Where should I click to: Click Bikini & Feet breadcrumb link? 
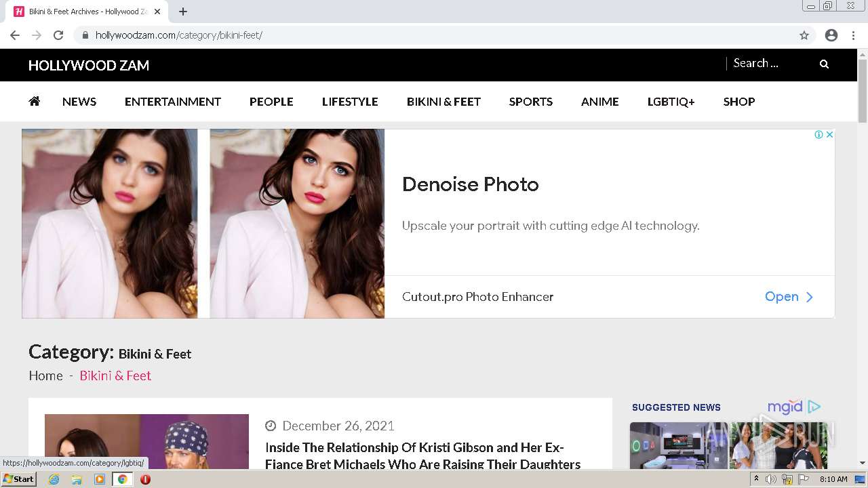click(x=115, y=375)
